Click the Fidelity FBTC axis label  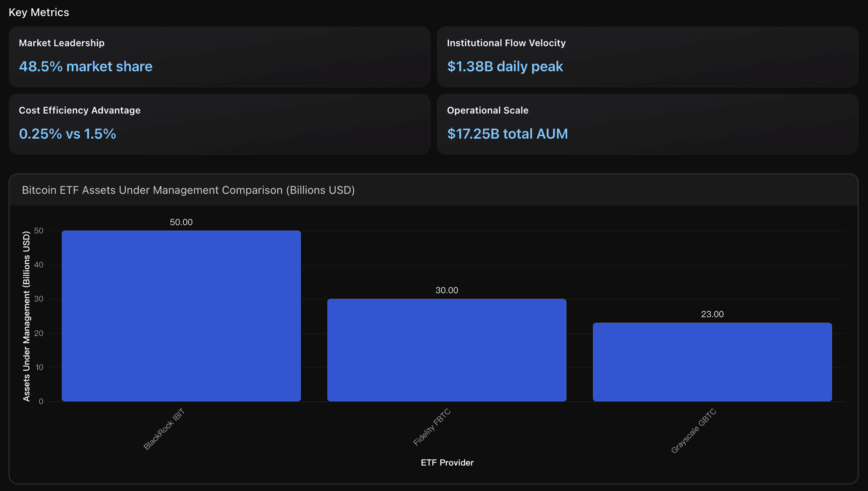point(432,427)
